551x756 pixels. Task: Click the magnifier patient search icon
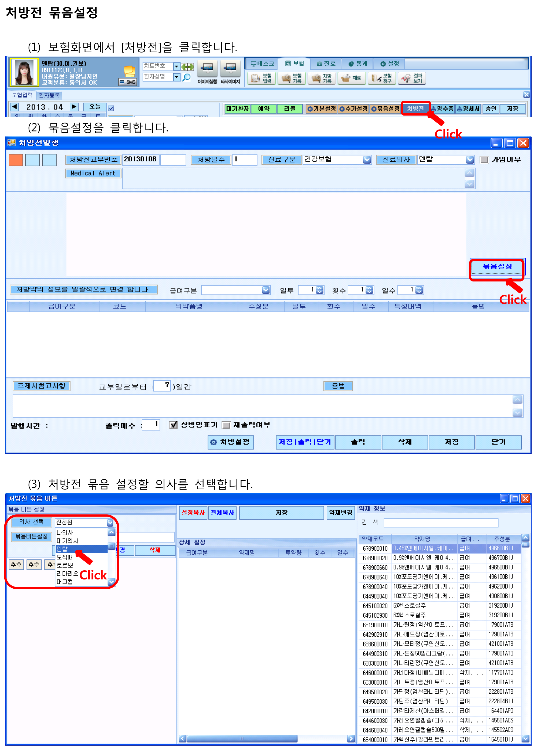click(187, 78)
